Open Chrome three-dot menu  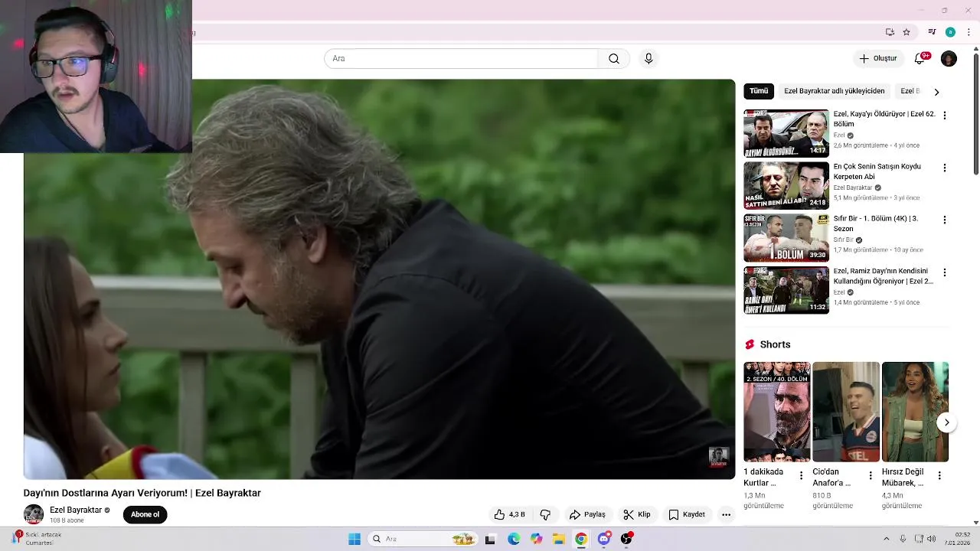click(969, 32)
